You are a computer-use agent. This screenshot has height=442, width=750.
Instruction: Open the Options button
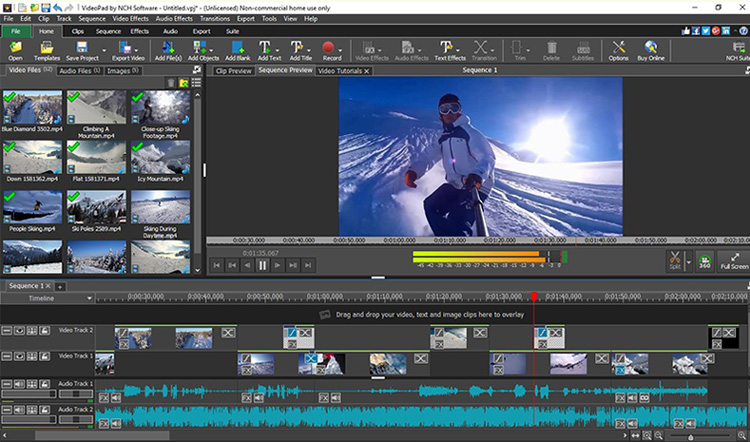[x=618, y=51]
